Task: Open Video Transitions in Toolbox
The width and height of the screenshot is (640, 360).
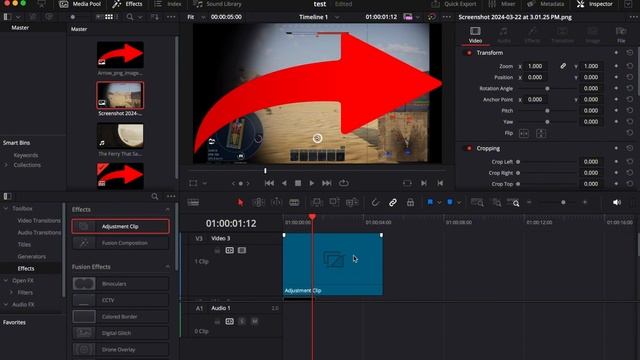Action: [x=39, y=220]
